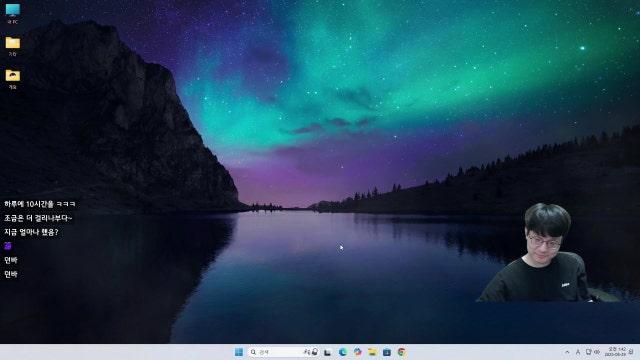640x360 pixels.
Task: Open the Windows Start menu
Action: pos(239,352)
